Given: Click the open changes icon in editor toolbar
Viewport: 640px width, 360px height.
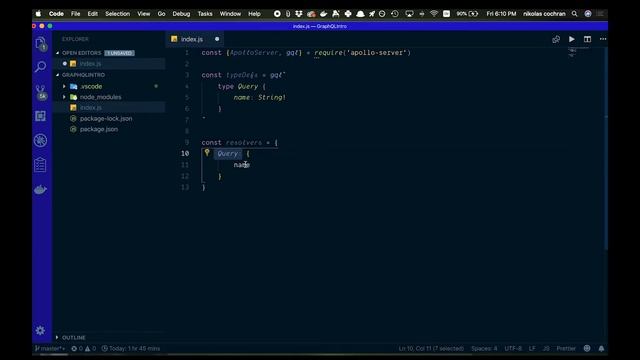Looking at the screenshot, I should click(556, 39).
